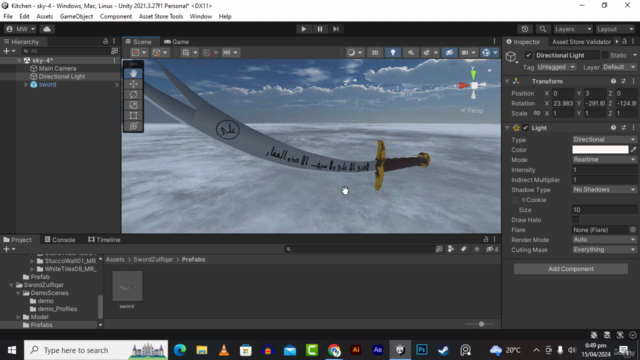The width and height of the screenshot is (640, 360).
Task: Select the Scale tool
Action: point(133,105)
